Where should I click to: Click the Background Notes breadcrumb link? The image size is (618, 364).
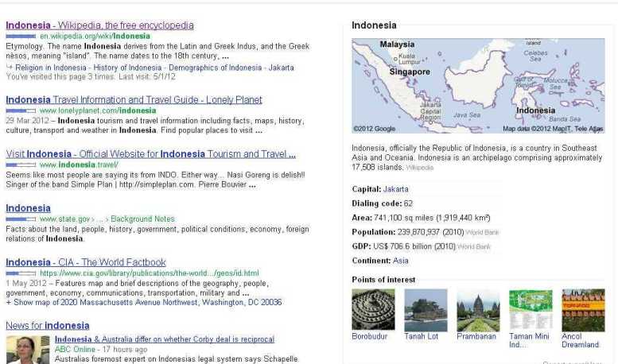point(142,219)
